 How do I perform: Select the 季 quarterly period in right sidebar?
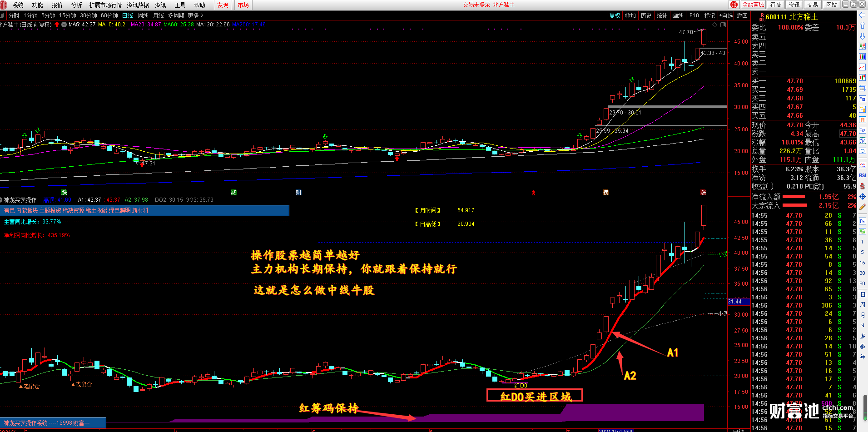(x=863, y=346)
